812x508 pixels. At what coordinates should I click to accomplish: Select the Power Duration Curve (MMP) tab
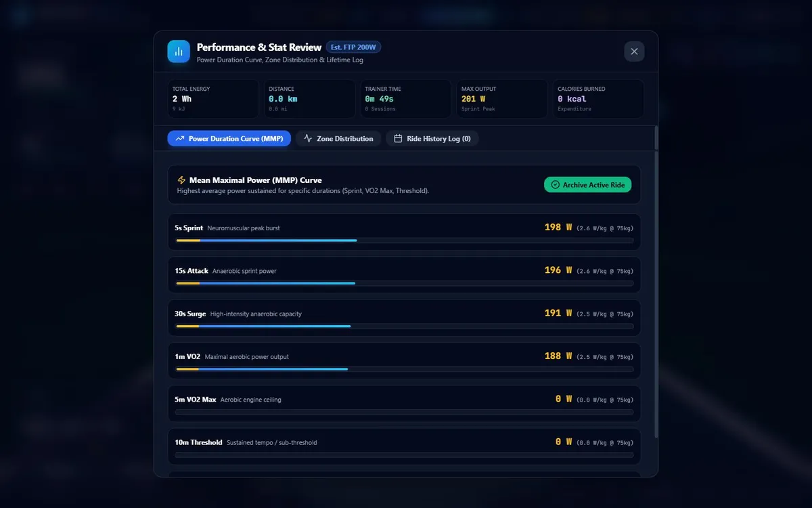coord(229,138)
